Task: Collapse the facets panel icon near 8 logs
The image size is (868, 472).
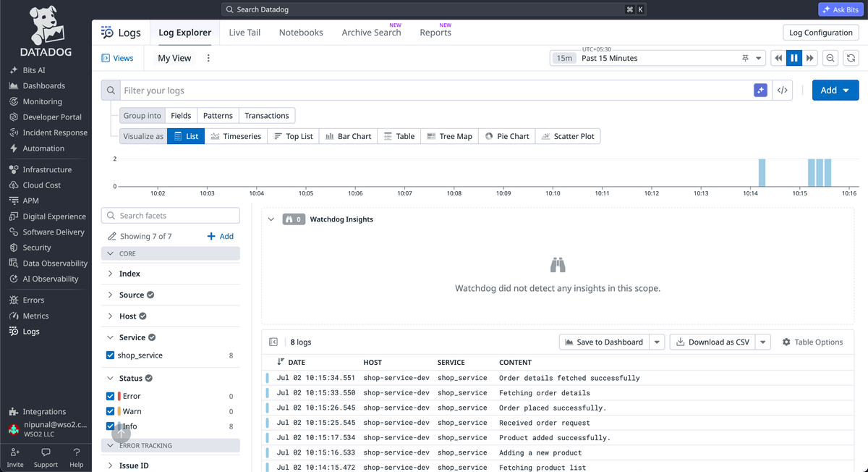Action: coord(273,342)
